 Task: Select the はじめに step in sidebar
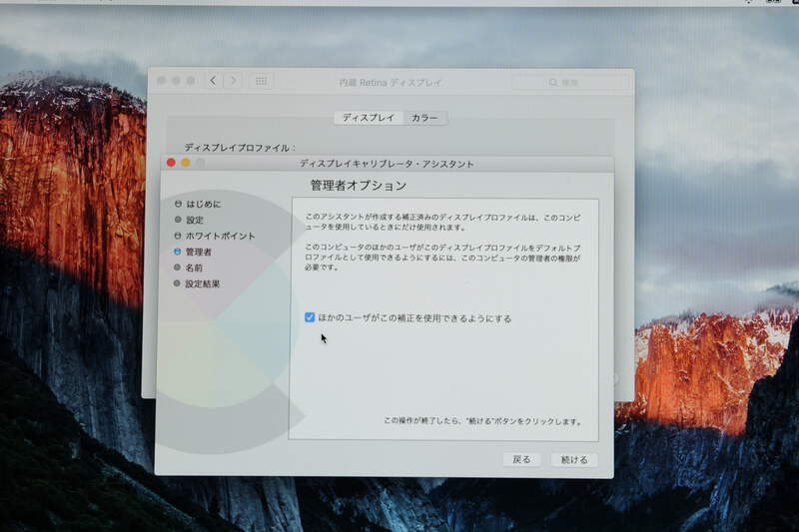[x=198, y=204]
